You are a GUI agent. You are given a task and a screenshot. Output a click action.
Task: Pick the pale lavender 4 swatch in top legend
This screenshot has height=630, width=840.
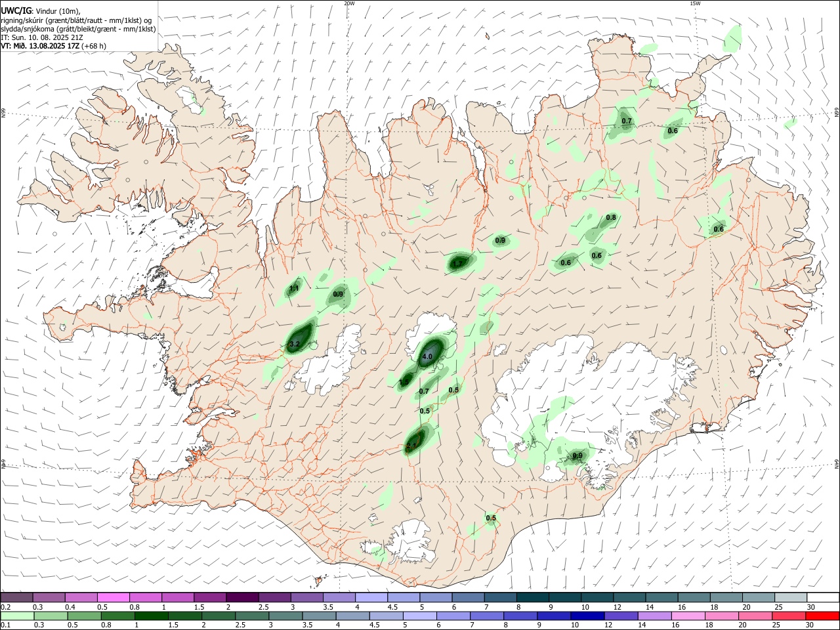click(371, 597)
